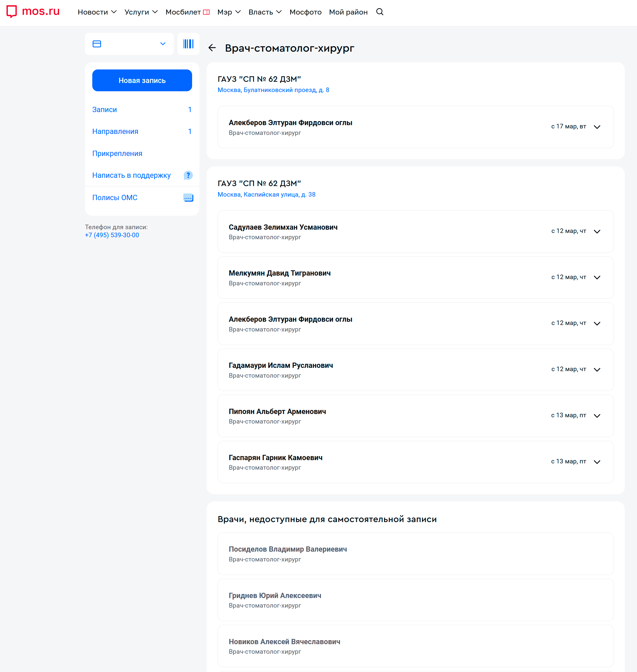Image resolution: width=637 pixels, height=672 pixels.
Task: Expand Мелкумян Давид Тигранович schedule chevron
Action: [x=597, y=278]
